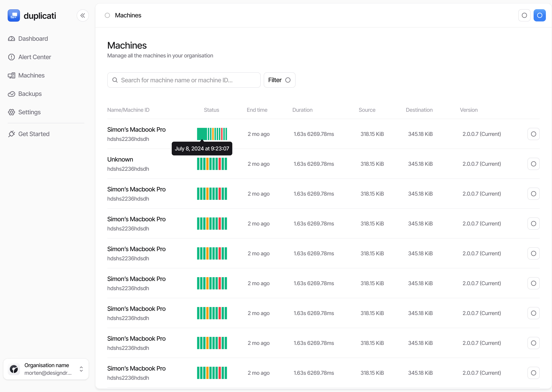Open row actions for Unknown machine

[x=533, y=164]
